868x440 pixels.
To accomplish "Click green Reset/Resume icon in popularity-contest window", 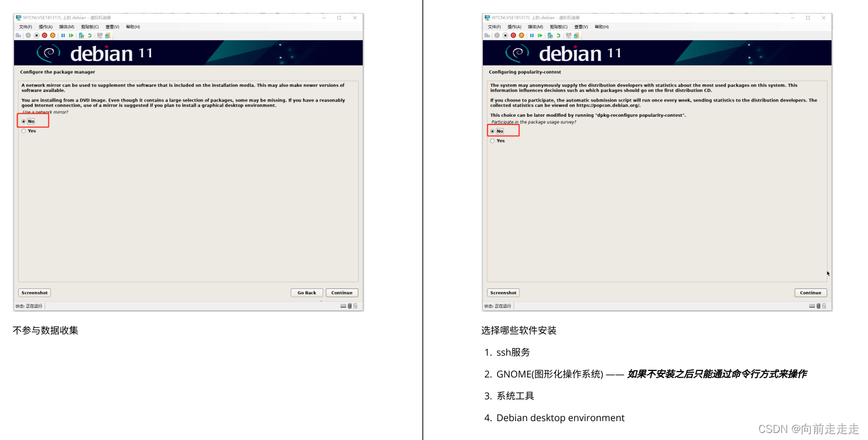I will 540,35.
